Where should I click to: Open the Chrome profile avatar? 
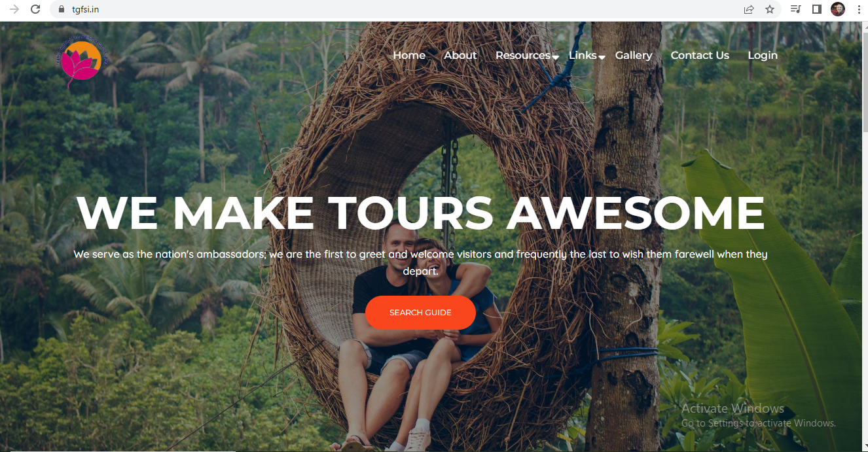pyautogui.click(x=838, y=9)
